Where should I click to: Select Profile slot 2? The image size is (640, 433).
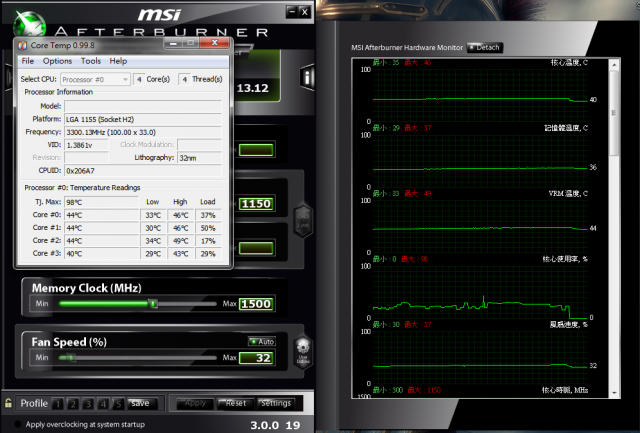tap(73, 404)
